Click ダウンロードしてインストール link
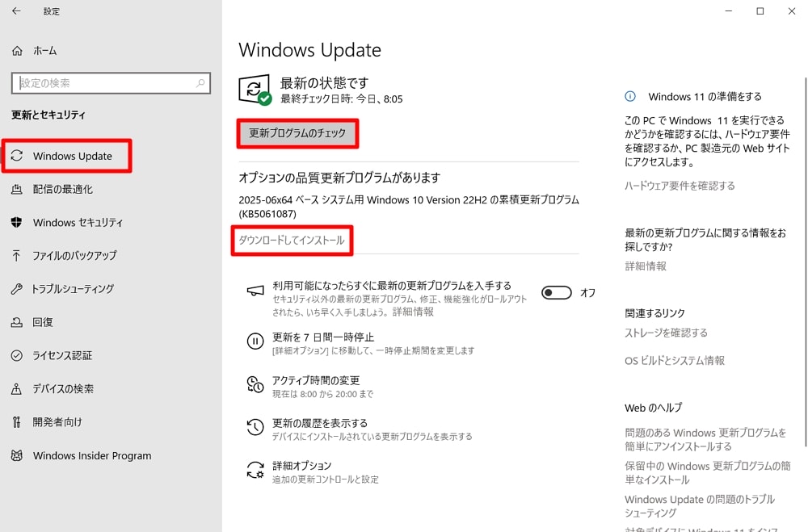The height and width of the screenshot is (532, 808). point(292,240)
